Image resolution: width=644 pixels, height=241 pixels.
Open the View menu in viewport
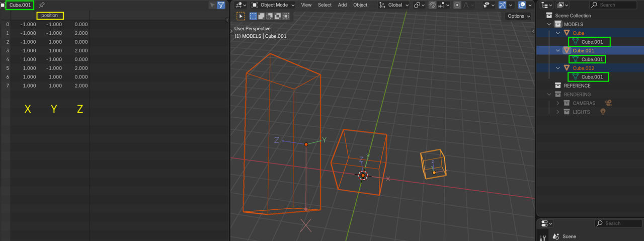point(306,5)
